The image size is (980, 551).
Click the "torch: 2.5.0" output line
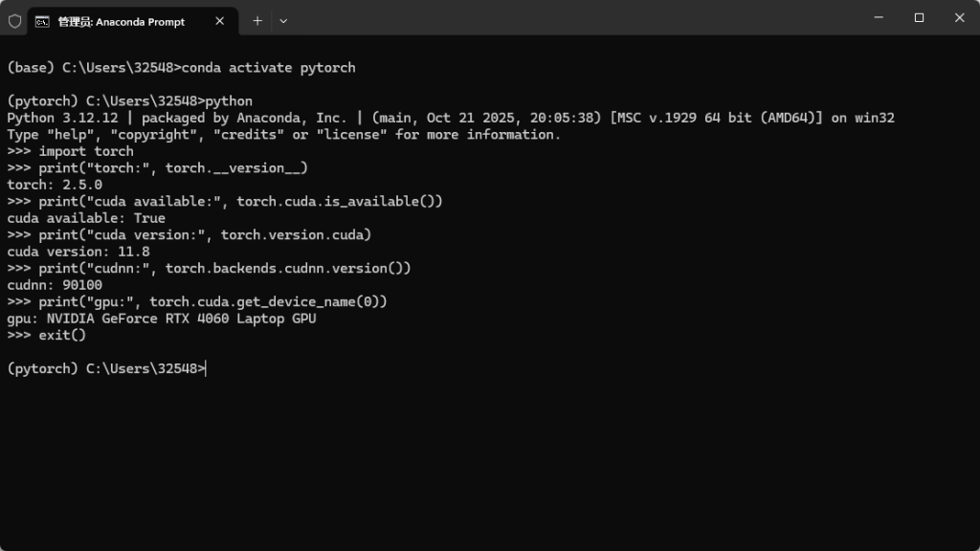pos(55,185)
